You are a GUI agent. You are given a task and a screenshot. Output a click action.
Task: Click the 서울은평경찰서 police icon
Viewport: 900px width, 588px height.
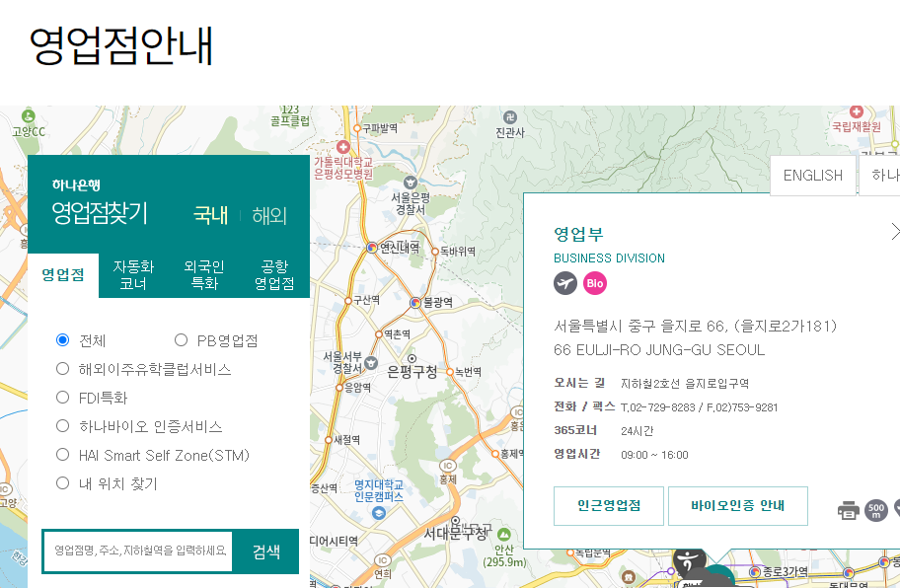(x=410, y=183)
